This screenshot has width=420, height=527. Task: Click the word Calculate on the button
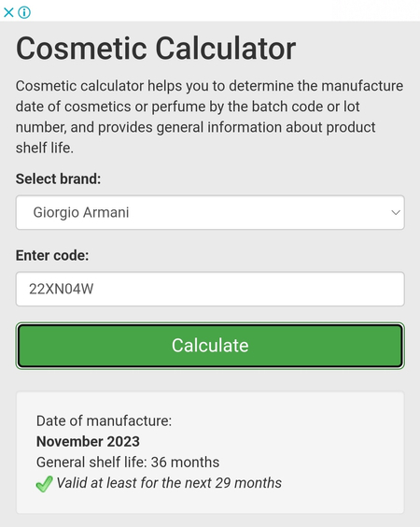210,346
